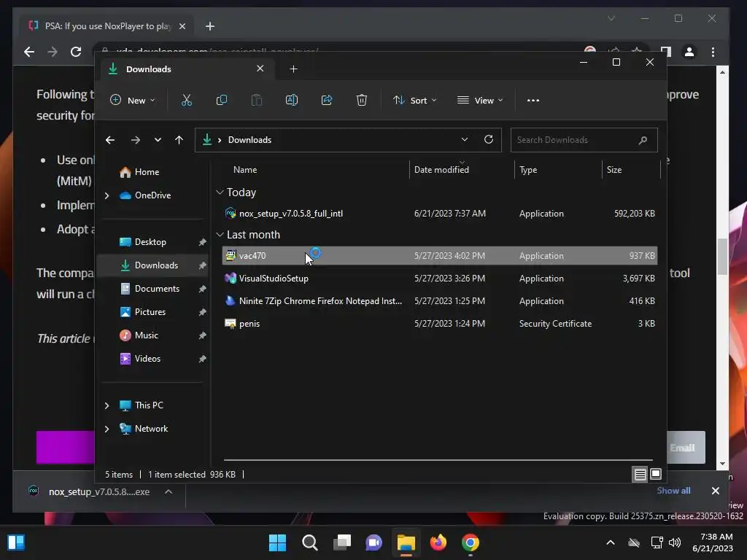
Task: Click the Share icon in Explorer toolbar
Action: (x=327, y=101)
